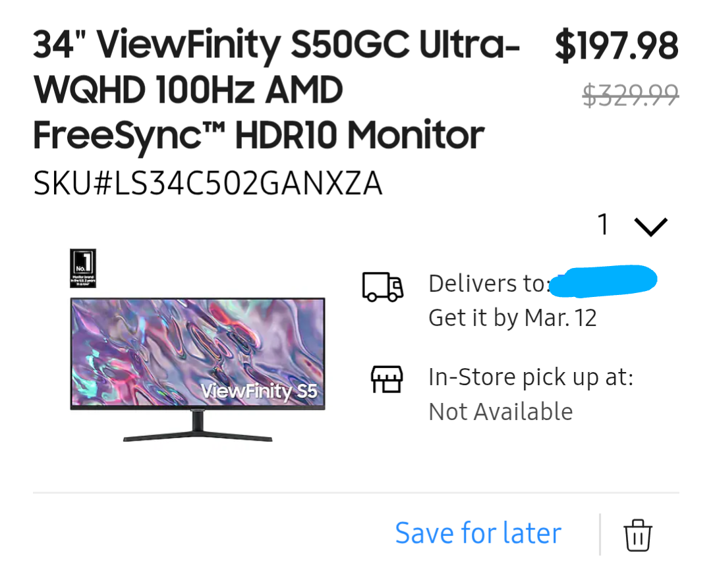
Task: Click the crossed-out $329.99 original price
Action: point(631,95)
